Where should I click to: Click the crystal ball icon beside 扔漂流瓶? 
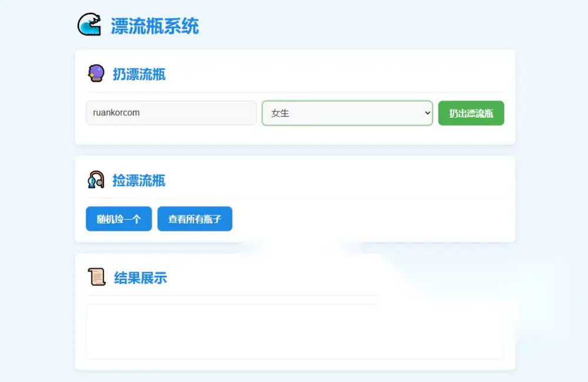96,74
